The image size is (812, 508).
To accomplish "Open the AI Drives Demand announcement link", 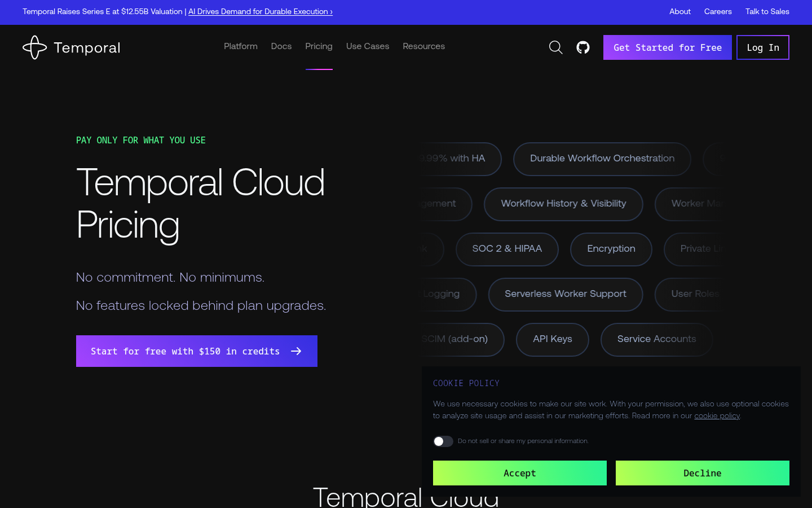I will pos(261,11).
